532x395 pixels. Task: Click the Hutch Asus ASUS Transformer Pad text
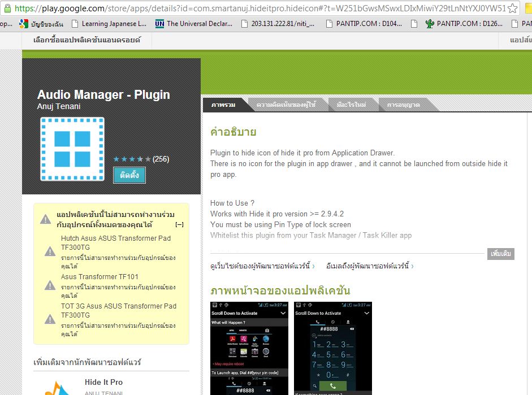116,243
